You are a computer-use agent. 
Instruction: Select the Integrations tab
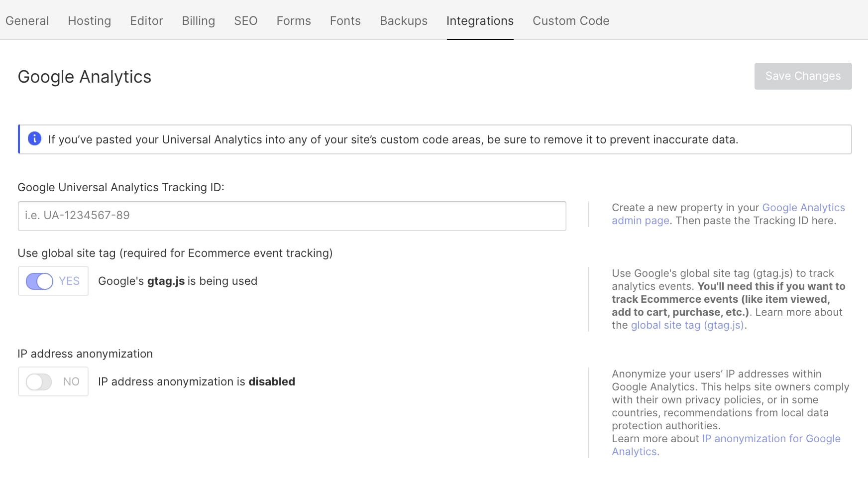point(480,20)
